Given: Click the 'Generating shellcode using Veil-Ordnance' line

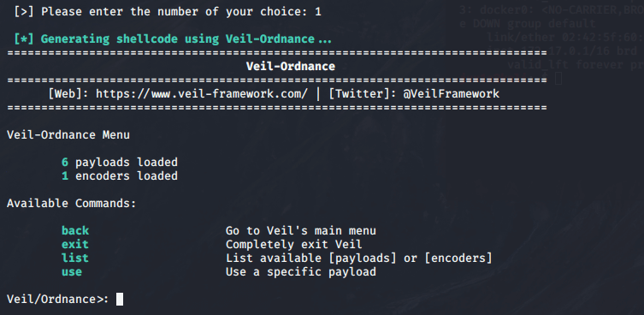Looking at the screenshot, I should [173, 39].
